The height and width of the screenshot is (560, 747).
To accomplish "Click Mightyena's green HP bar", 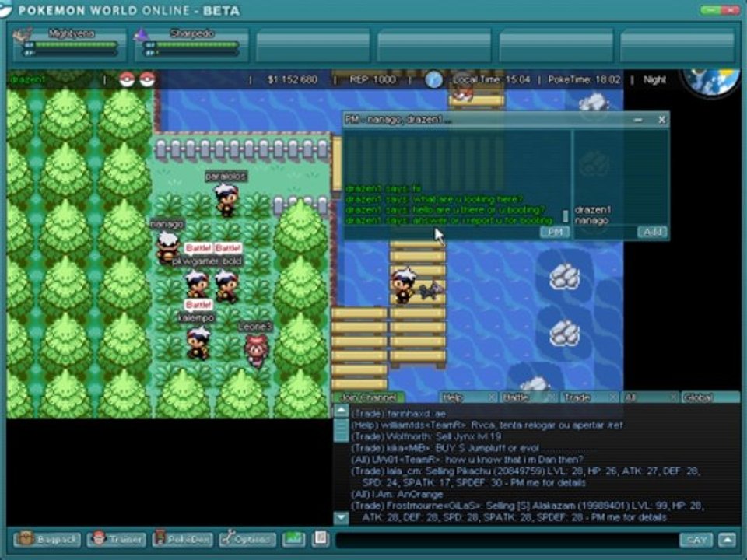I will [x=76, y=45].
